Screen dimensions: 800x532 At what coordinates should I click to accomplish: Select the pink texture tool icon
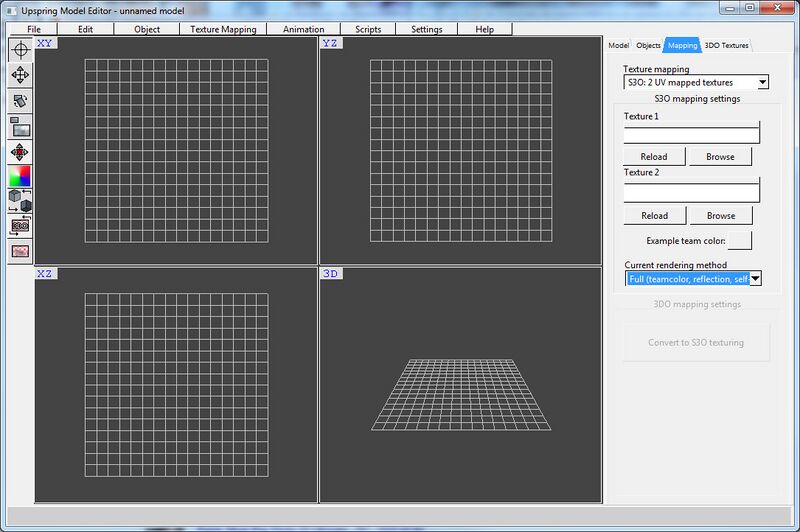point(20,251)
